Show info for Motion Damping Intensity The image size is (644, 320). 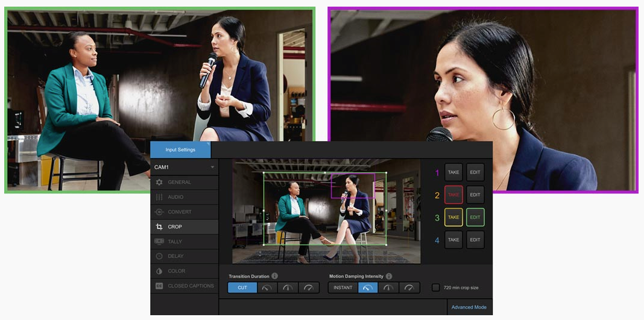[x=389, y=276]
